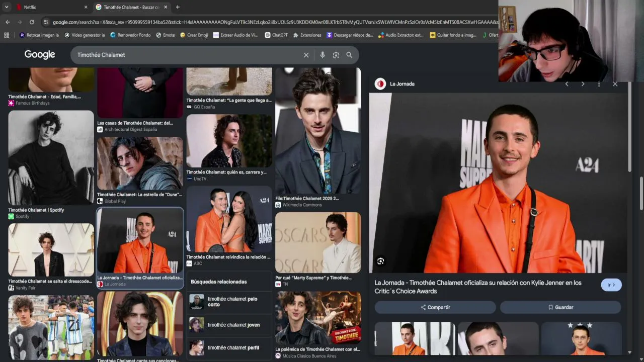
Task: Go back to the previous page
Action: coord(8,22)
